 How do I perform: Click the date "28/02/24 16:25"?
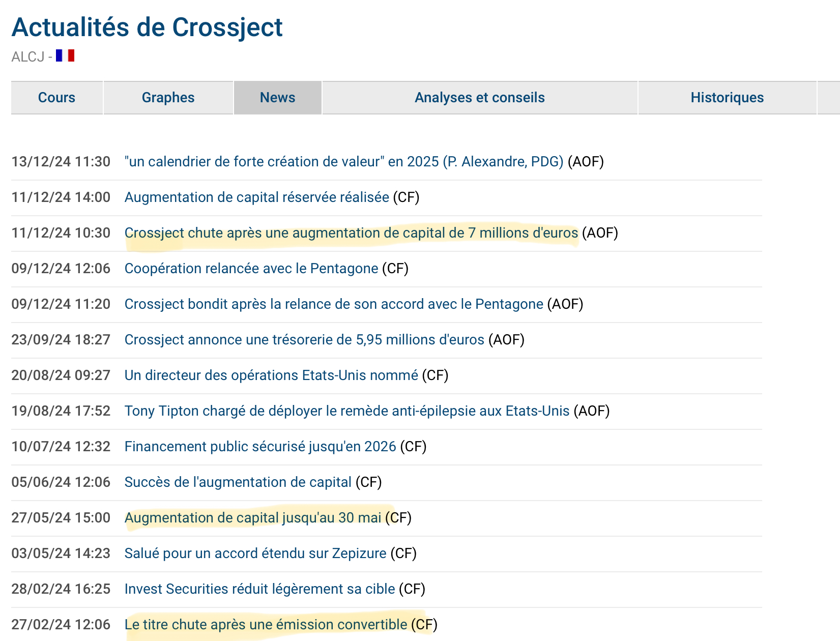61,589
